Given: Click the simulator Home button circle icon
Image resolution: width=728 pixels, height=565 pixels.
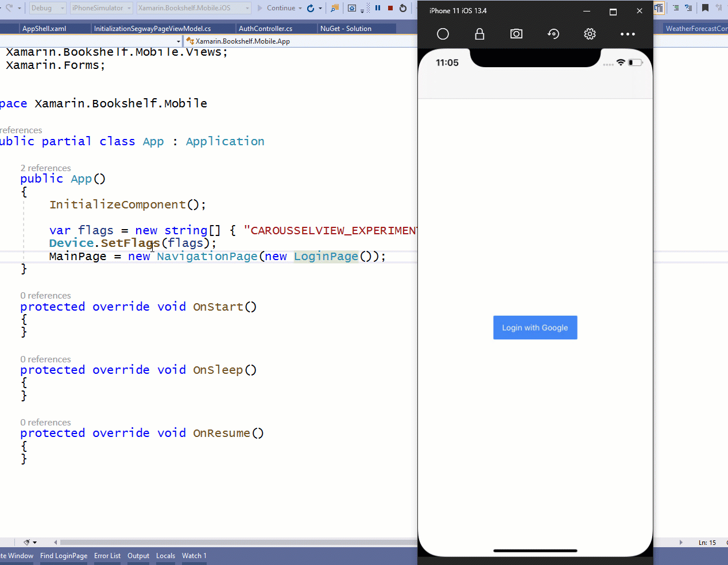Looking at the screenshot, I should [443, 34].
